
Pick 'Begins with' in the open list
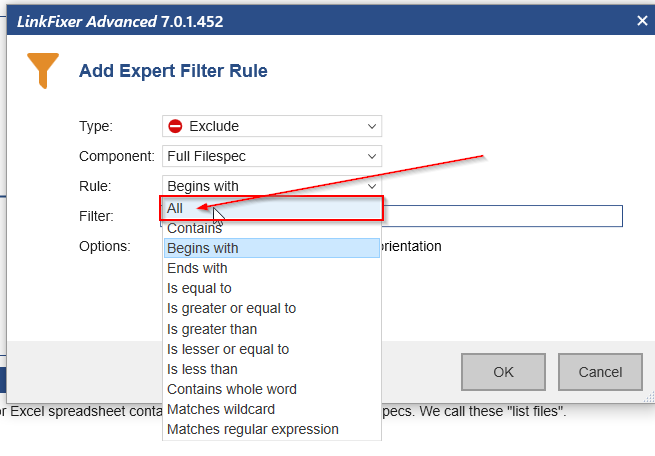[x=272, y=248]
